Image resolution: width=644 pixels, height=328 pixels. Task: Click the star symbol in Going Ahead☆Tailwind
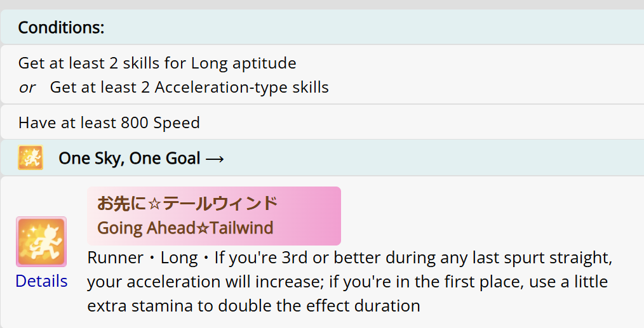(x=203, y=228)
